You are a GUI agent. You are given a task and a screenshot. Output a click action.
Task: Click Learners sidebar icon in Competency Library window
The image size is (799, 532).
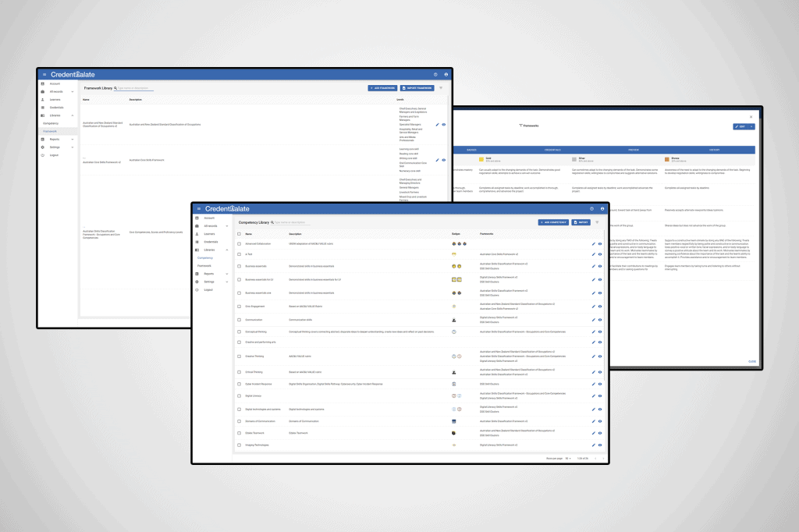pyautogui.click(x=197, y=234)
